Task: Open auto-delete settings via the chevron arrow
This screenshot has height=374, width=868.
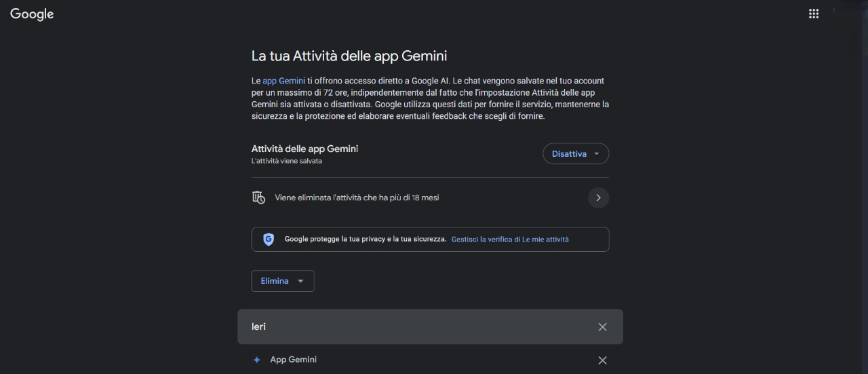Action: [x=598, y=198]
